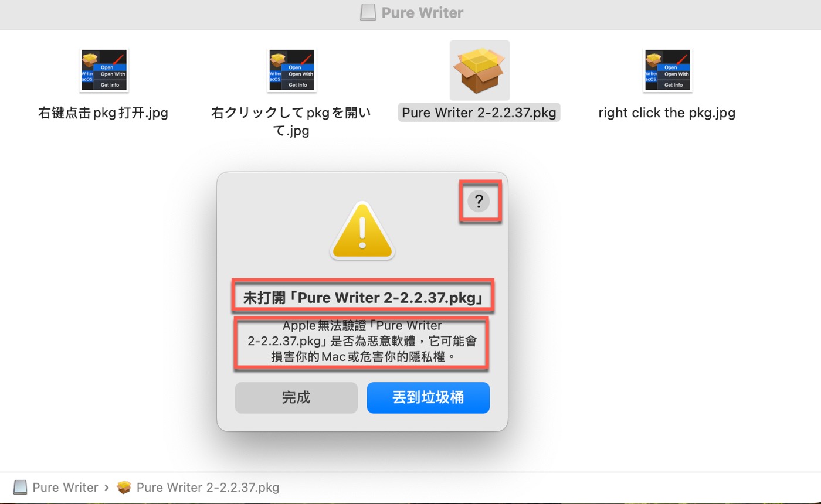Click the right click the pkg.jpg file name
The width and height of the screenshot is (821, 504).
pyautogui.click(x=667, y=113)
